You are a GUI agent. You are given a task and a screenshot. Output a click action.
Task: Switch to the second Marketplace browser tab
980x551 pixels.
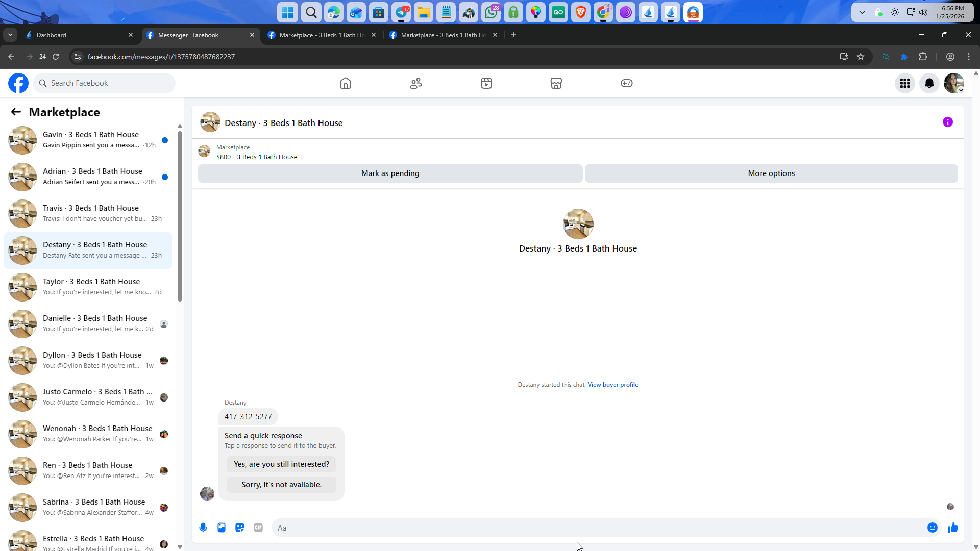[x=443, y=35]
